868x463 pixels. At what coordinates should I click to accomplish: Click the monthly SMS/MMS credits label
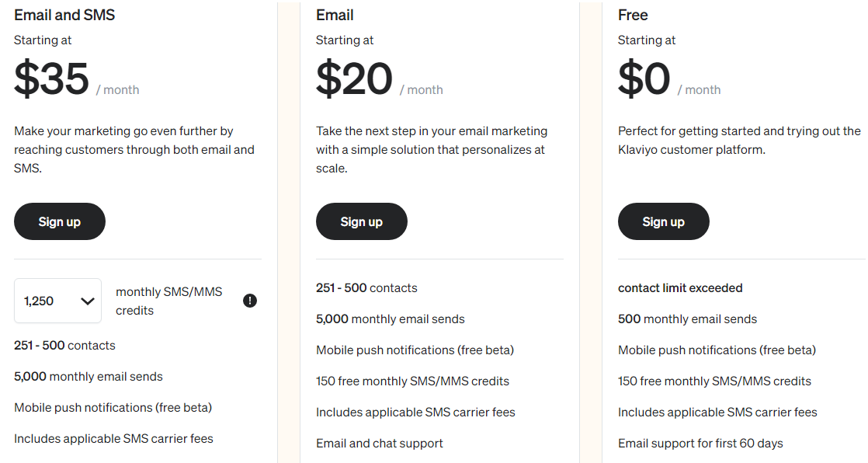click(168, 301)
